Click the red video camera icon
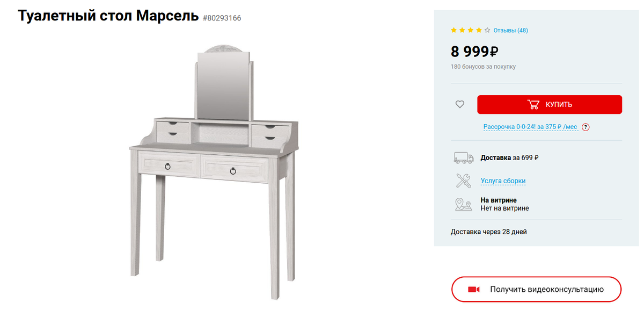Screen dimensions: 644x309 (x=473, y=289)
